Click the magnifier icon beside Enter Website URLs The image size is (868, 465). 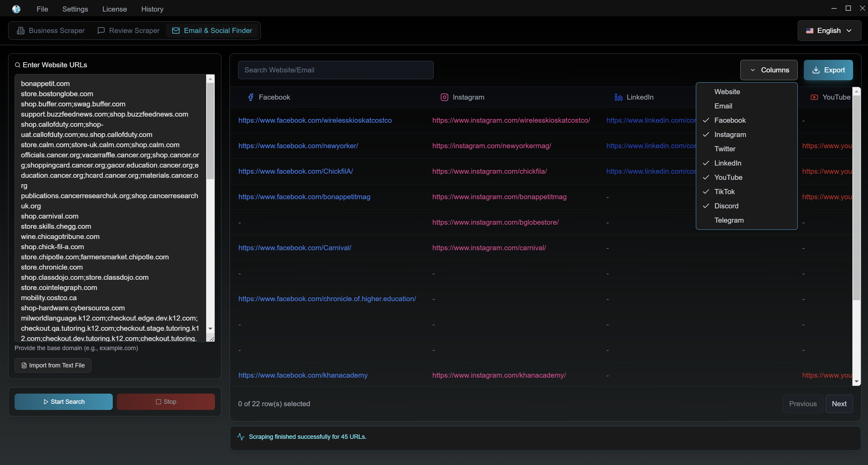(18, 65)
